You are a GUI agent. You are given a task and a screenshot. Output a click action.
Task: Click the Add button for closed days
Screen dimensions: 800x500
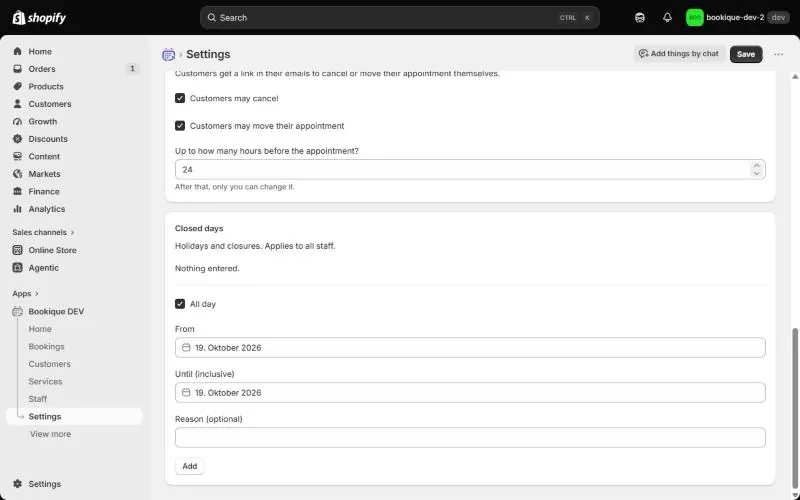(190, 466)
